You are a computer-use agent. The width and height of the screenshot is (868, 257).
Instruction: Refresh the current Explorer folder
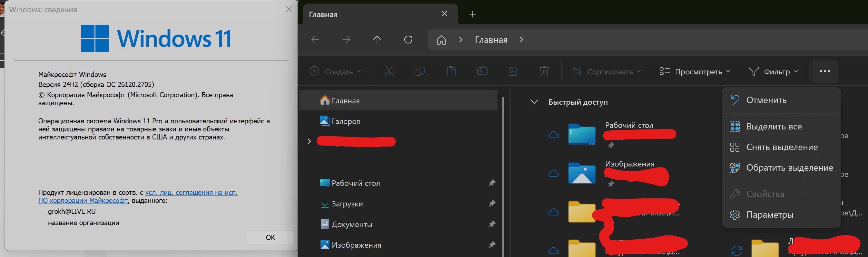point(408,40)
